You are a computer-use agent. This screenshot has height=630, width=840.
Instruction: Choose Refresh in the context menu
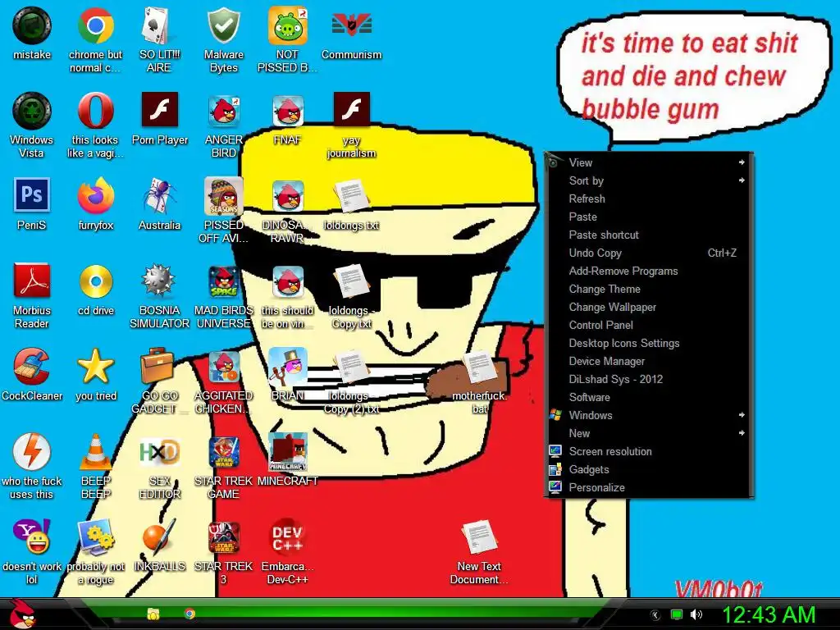click(649, 199)
